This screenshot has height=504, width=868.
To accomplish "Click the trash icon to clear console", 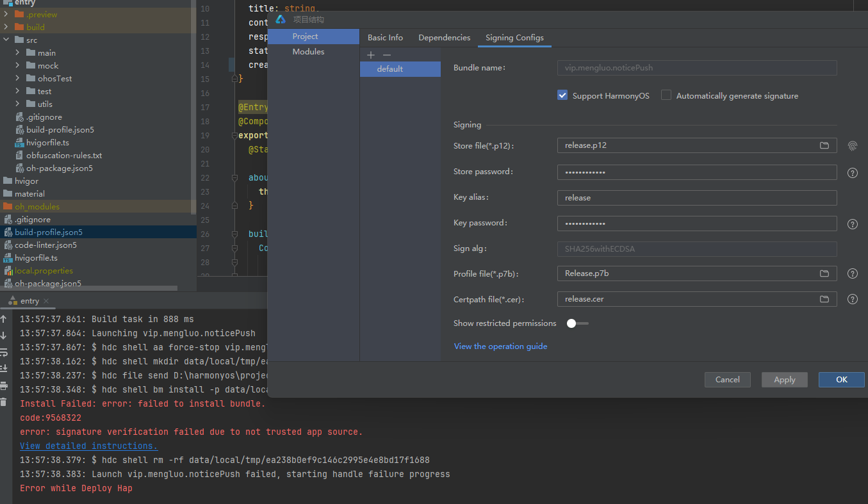I will [x=3, y=402].
